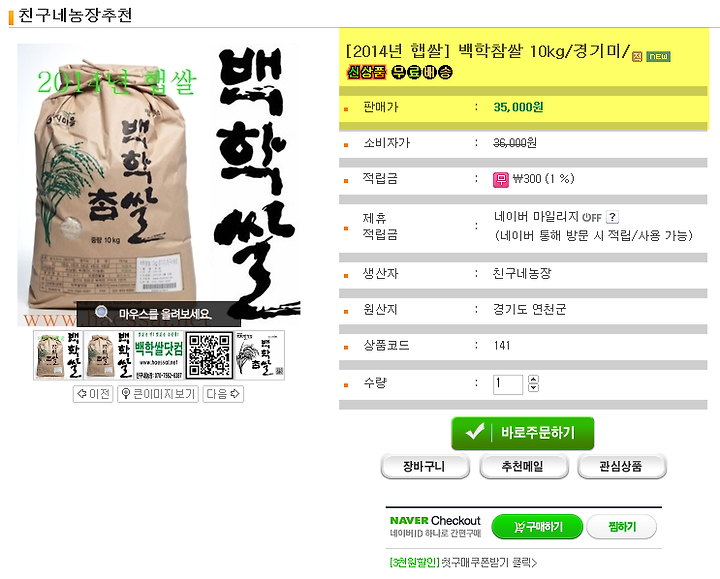Screen dimensions: 720x579
Task: Decrease quantity with the down arrow
Action: pos(533,388)
